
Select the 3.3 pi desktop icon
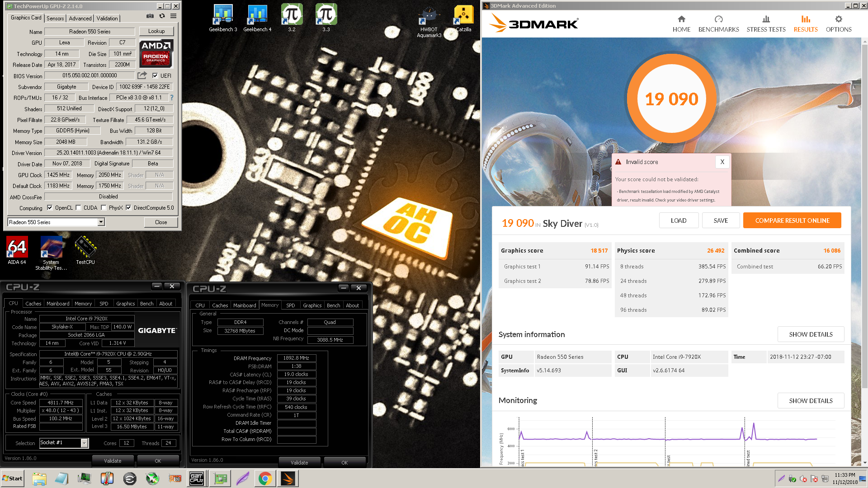[326, 18]
